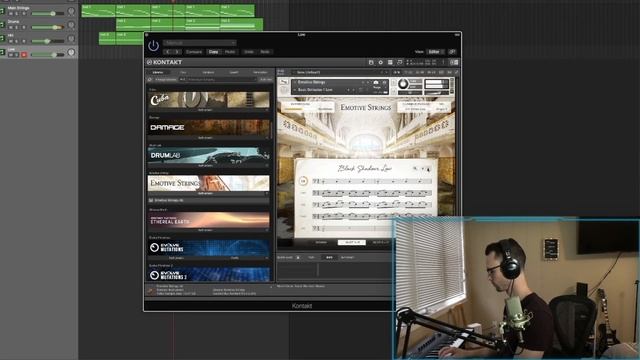Click the plug-in link chain icon

tap(452, 52)
